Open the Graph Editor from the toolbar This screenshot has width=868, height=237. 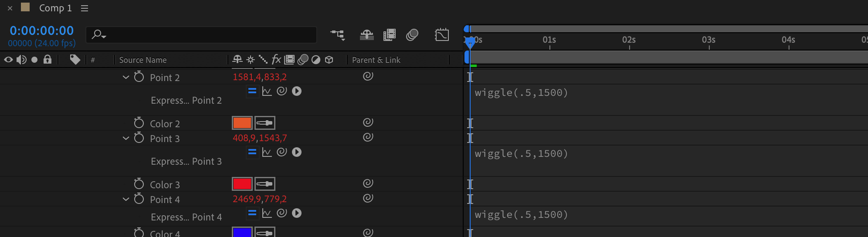tap(442, 35)
